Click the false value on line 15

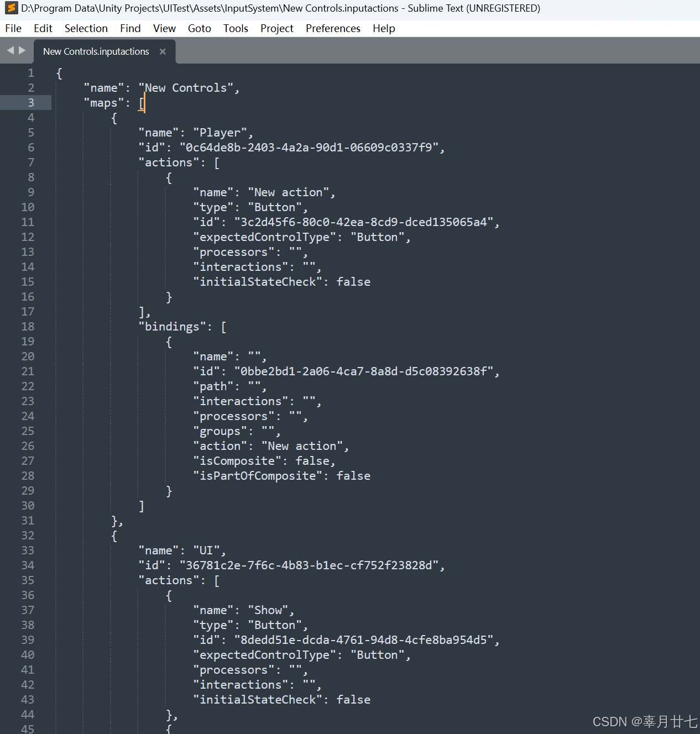tap(353, 281)
